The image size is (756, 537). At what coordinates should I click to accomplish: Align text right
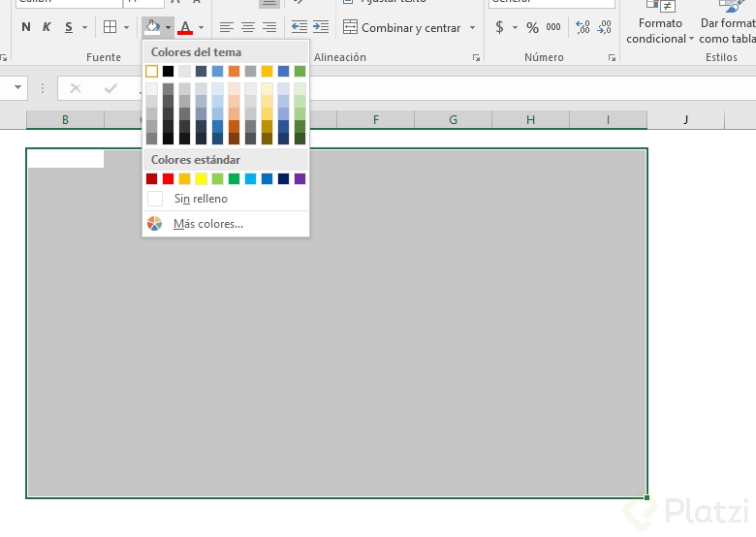(x=269, y=27)
